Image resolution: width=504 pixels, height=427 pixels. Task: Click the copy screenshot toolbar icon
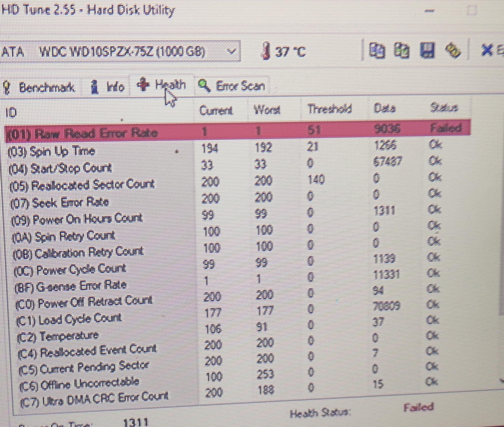[402, 50]
